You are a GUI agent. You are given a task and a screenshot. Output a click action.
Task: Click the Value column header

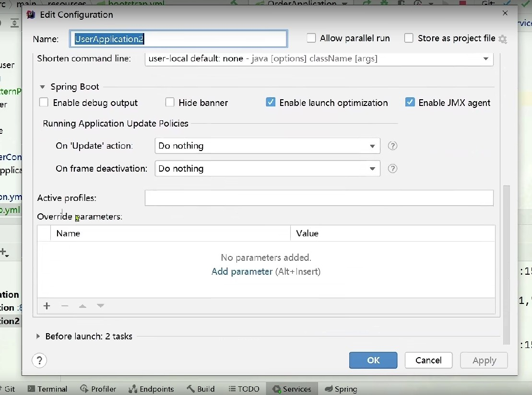pyautogui.click(x=392, y=233)
